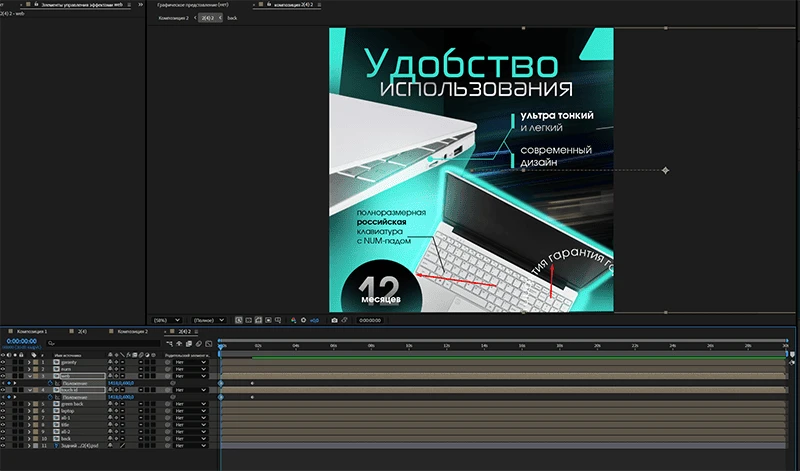Click the frame blending icon in timeline header
Viewport: 800px width, 471px height.
point(189,344)
